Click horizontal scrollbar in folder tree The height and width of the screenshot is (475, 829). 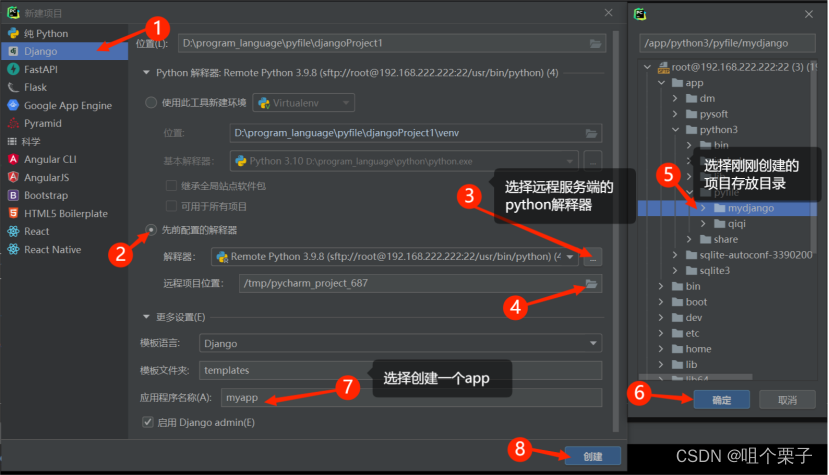695,377
